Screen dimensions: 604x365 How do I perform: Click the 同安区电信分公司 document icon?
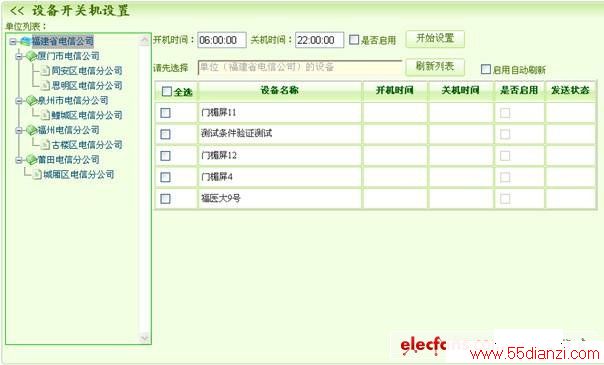[46, 70]
